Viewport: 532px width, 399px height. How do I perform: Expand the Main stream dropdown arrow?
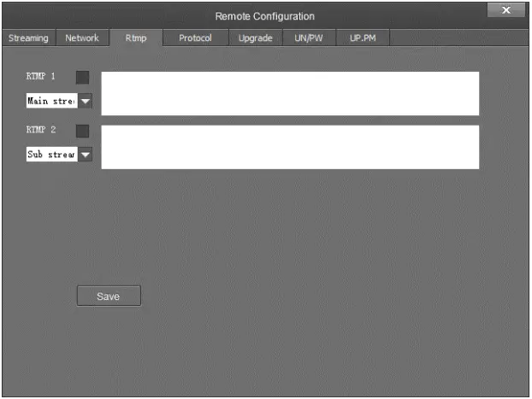coord(86,101)
